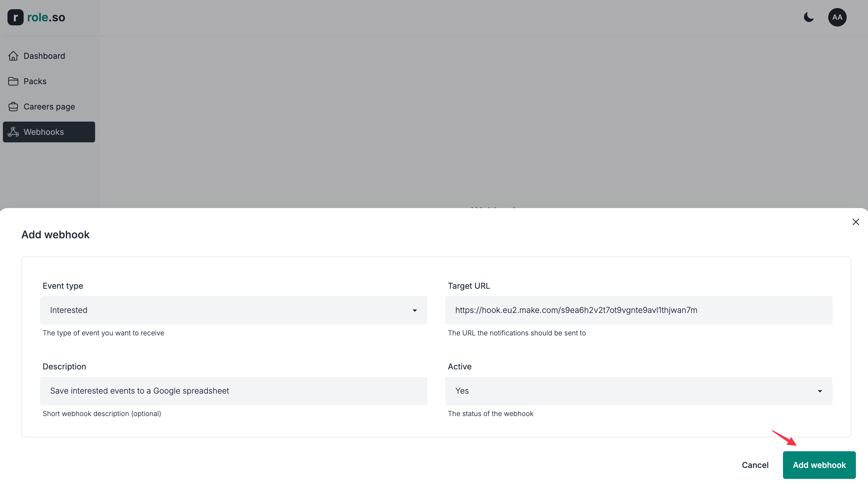Open Careers page via the briefcase icon
The image size is (868, 491).
pyautogui.click(x=14, y=107)
